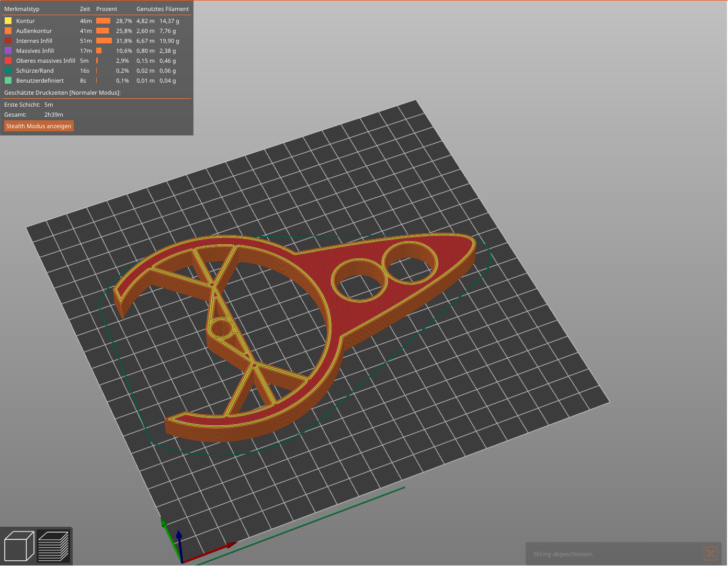The image size is (728, 566).
Task: Toggle Kontur yellow color swatch
Action: coord(8,21)
